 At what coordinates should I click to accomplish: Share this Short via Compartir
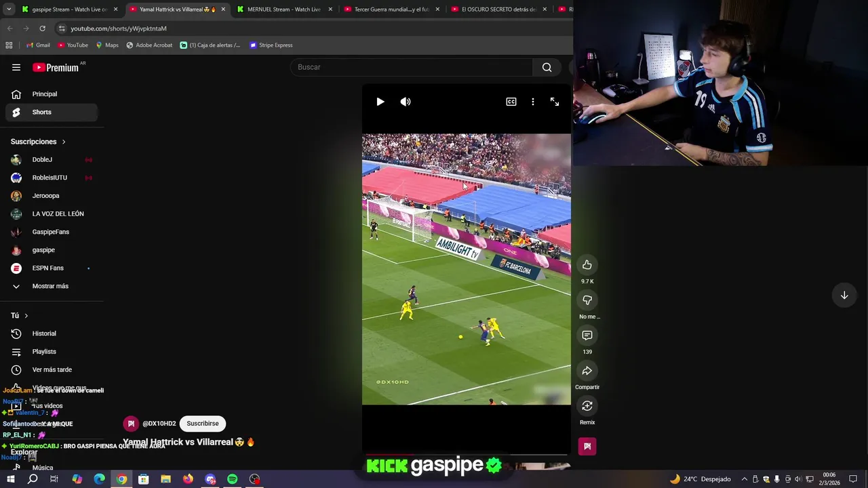pyautogui.click(x=587, y=371)
